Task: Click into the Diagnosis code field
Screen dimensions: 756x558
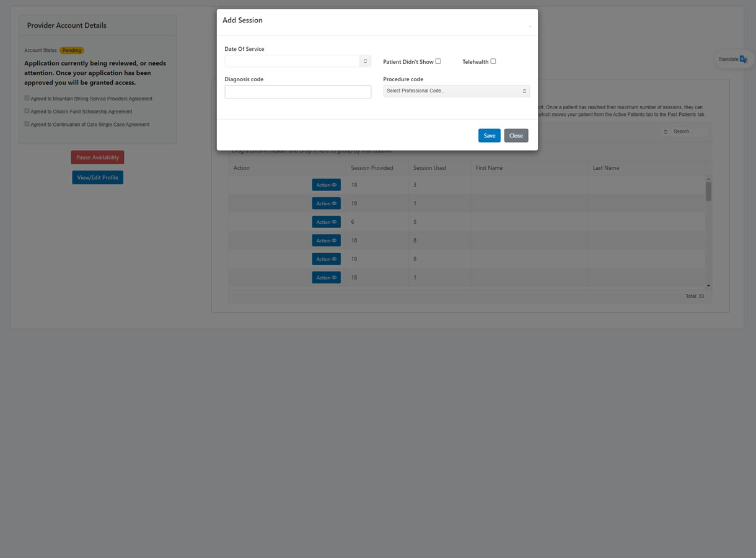Action: click(x=297, y=92)
